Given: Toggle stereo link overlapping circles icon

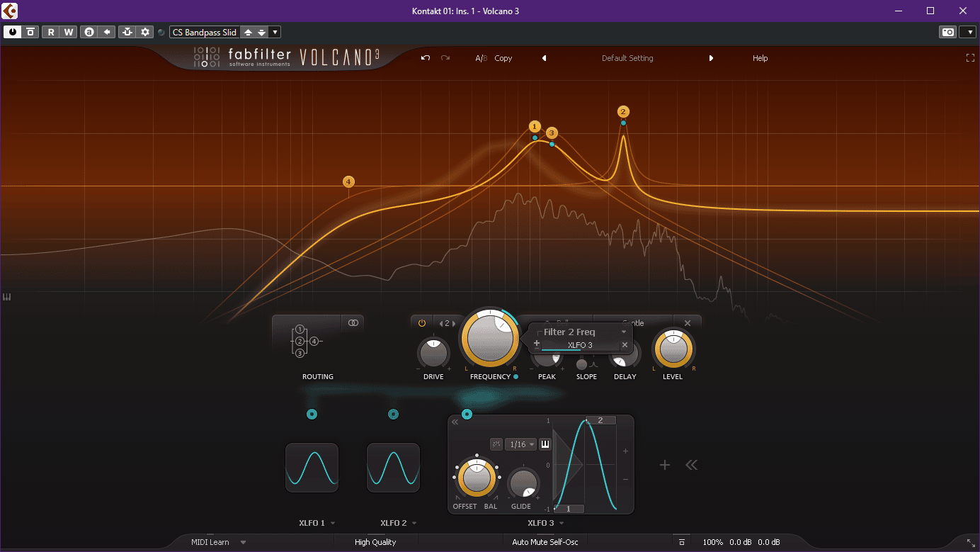Looking at the screenshot, I should [353, 322].
